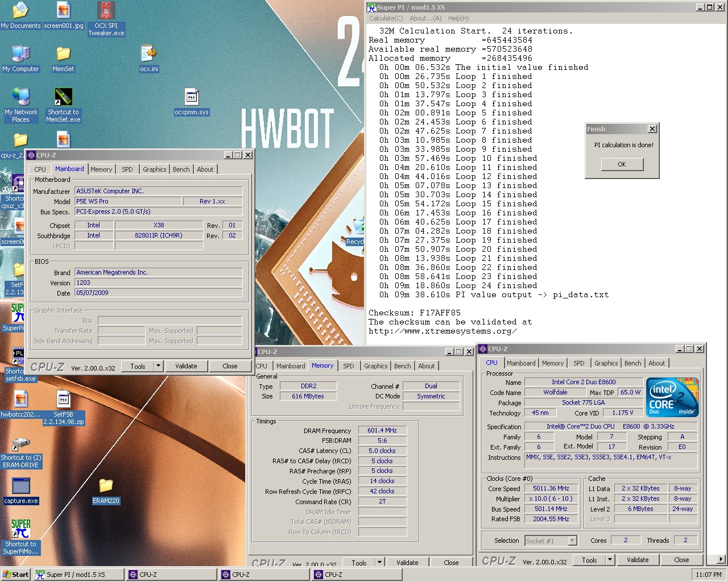Click Validate in Mainboard CPU-Z window
This screenshot has height=582, width=728.
pos(186,366)
